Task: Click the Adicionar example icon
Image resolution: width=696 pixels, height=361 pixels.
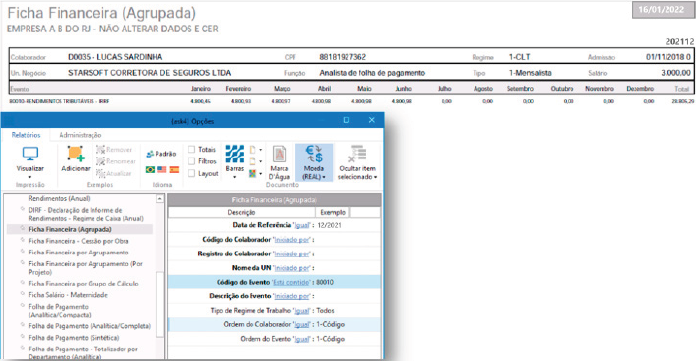Action: [x=75, y=154]
